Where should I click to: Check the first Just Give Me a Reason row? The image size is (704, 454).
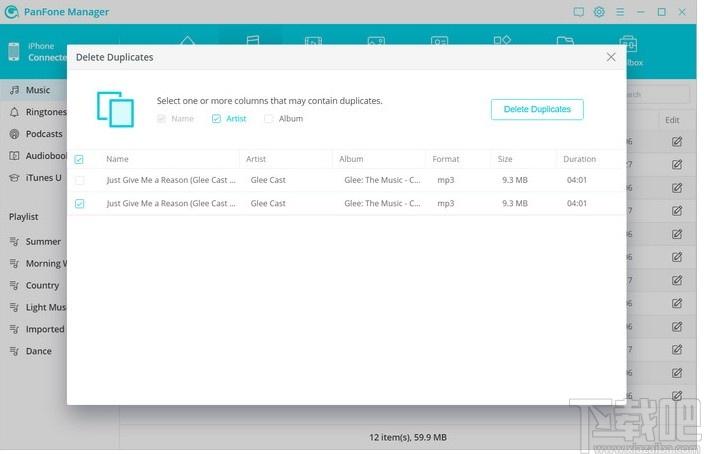(x=79, y=181)
